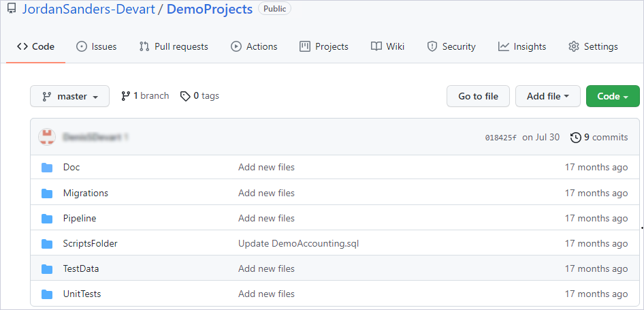Click Add new files message in Migrations row

tap(267, 193)
